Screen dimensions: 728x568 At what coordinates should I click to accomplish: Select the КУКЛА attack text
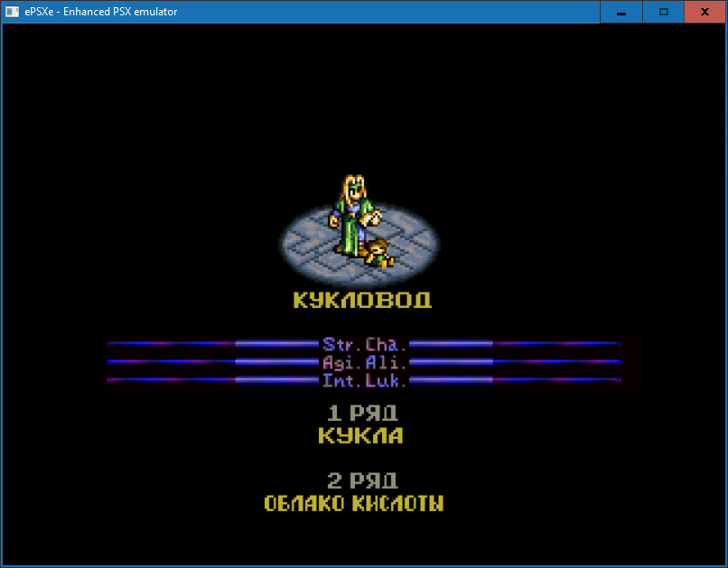(360, 435)
